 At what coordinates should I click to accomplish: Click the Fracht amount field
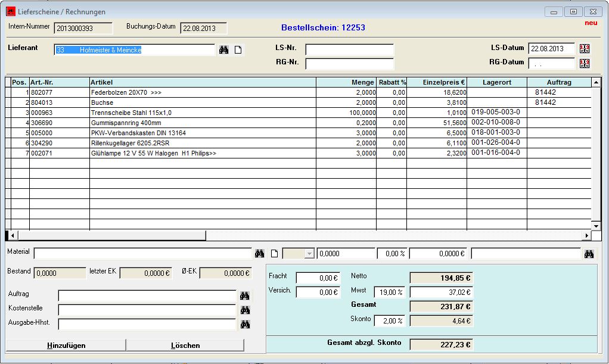pyautogui.click(x=318, y=278)
